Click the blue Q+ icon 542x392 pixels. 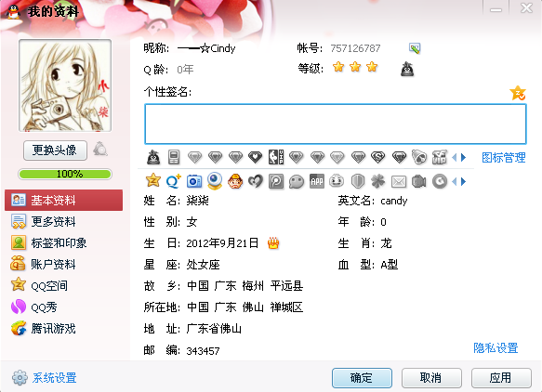point(174,181)
